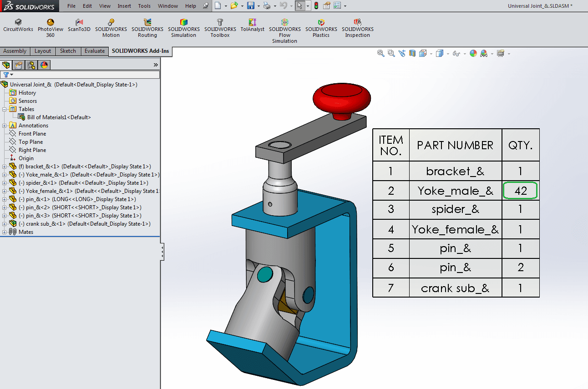The width and height of the screenshot is (588, 389).
Task: Select Bill of Materials1 in the tree
Action: point(59,117)
